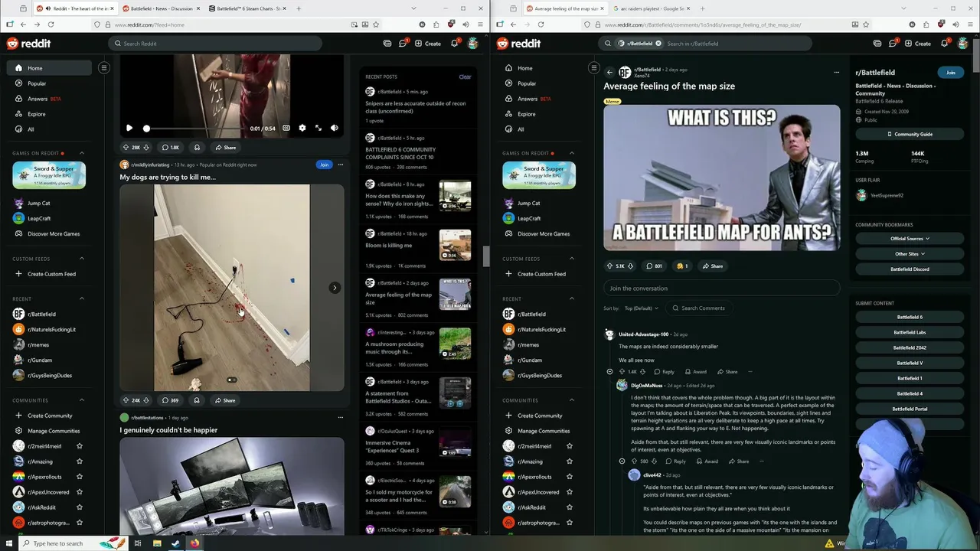The width and height of the screenshot is (980, 551).
Task: Toggle sidebar collapse button in left window
Action: (x=104, y=68)
